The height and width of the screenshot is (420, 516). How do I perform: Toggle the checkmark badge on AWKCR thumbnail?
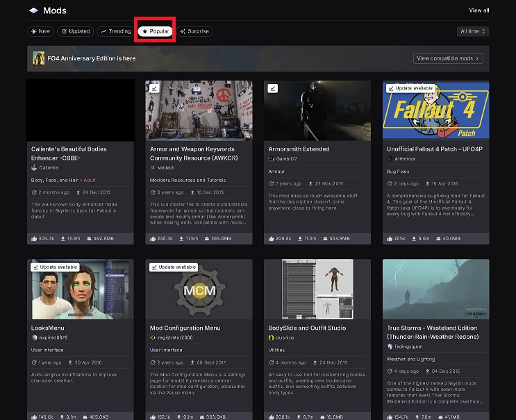(154, 88)
